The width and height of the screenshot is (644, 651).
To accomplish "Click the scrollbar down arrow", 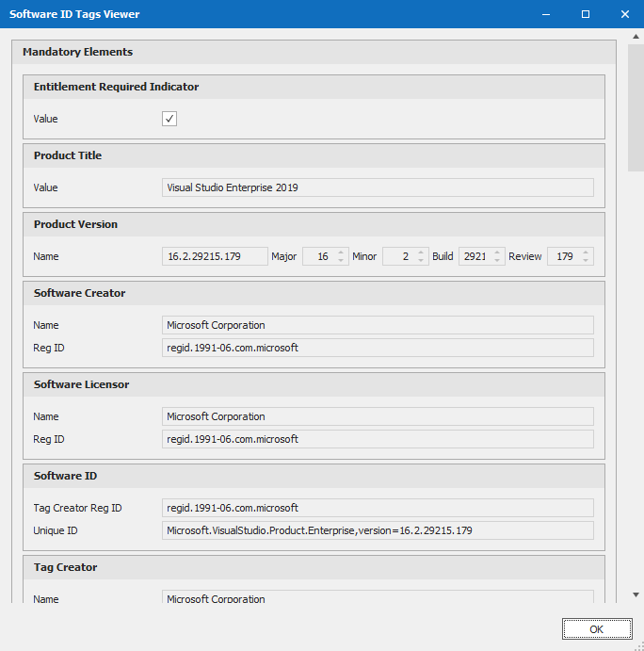I will pyautogui.click(x=636, y=594).
